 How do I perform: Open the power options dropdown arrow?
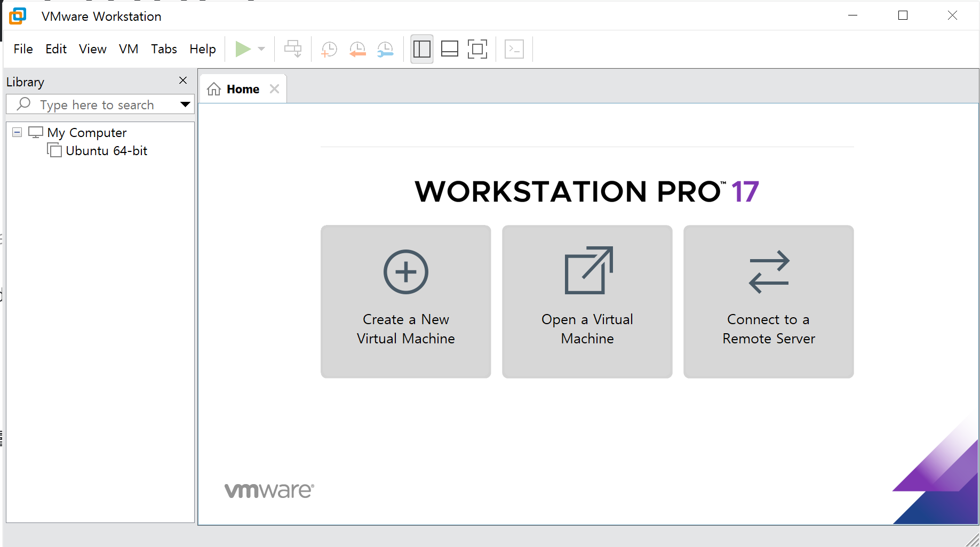pyautogui.click(x=261, y=49)
